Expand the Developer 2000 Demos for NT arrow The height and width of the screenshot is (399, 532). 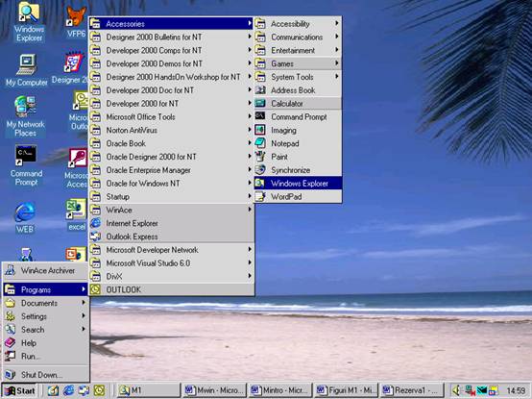click(x=250, y=63)
